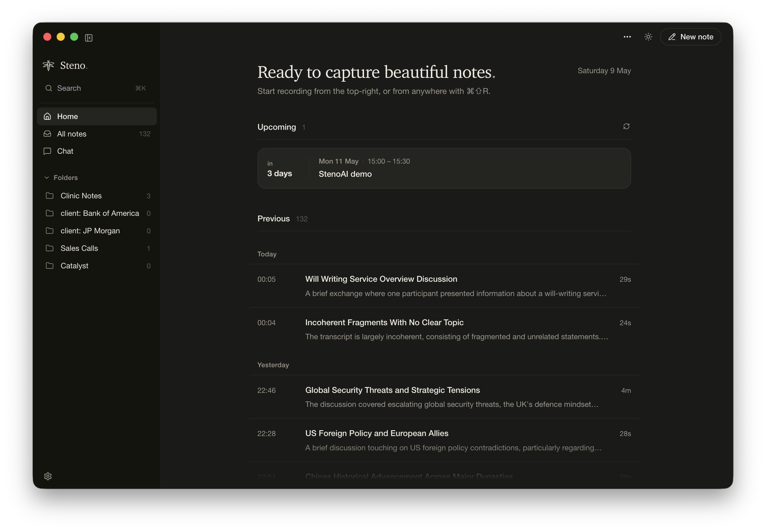
Task: Click the 28s duration label
Action: pyautogui.click(x=625, y=434)
